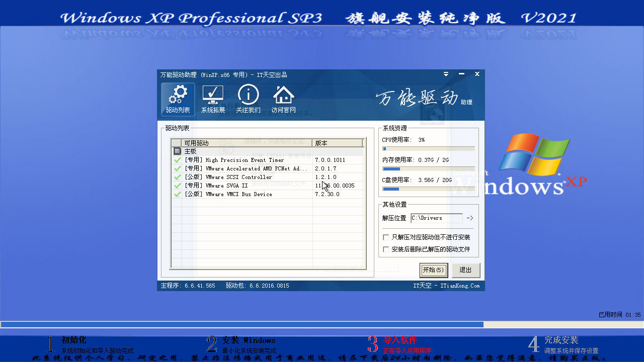
Task: Open the title bar dropdown menu arrow
Action: tap(446, 74)
